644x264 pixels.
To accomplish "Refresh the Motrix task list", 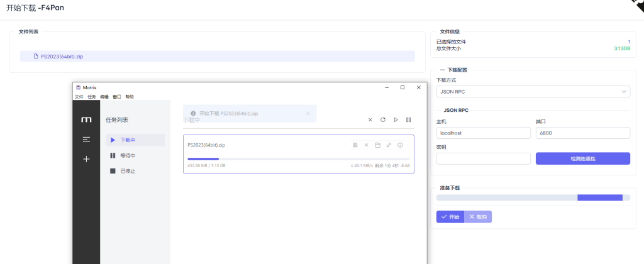I will (383, 120).
